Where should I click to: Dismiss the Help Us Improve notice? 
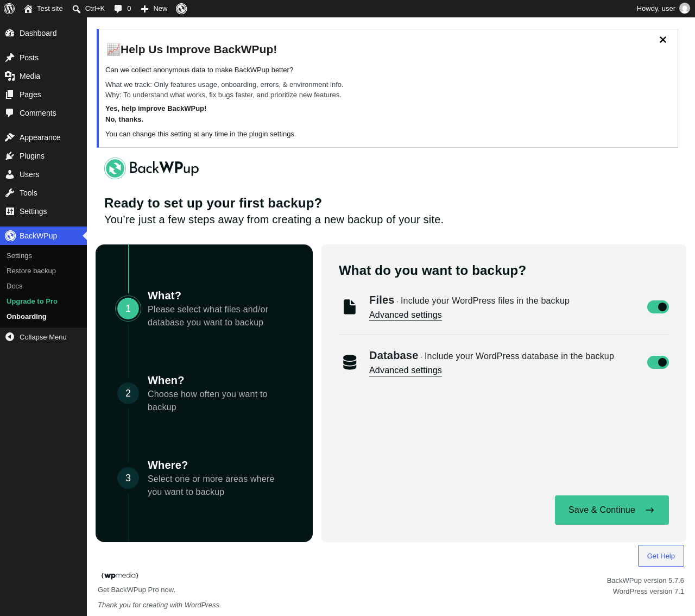coord(663,40)
